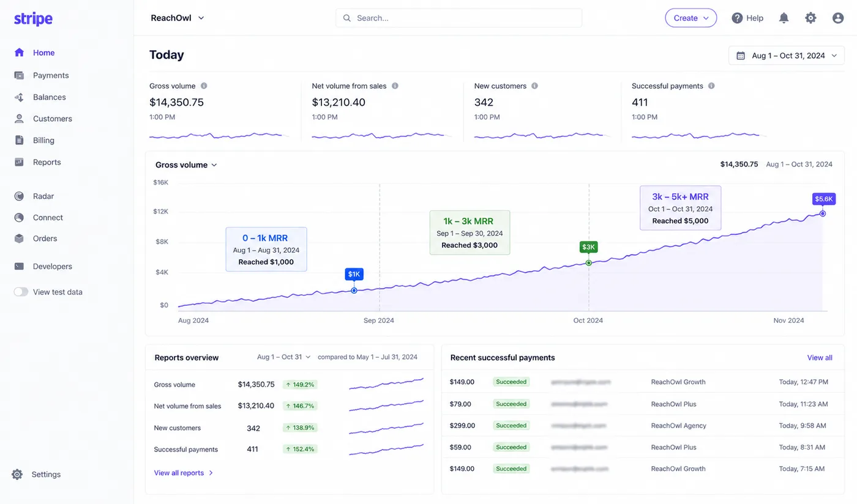Click the Balances icon in sidebar
Screen dimensions: 857x504
click(x=20, y=97)
